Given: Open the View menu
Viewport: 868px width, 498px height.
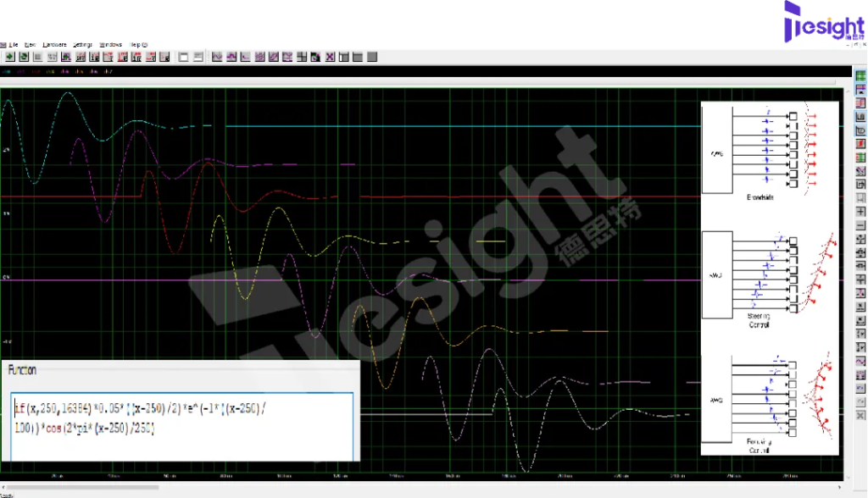Looking at the screenshot, I should tap(31, 45).
